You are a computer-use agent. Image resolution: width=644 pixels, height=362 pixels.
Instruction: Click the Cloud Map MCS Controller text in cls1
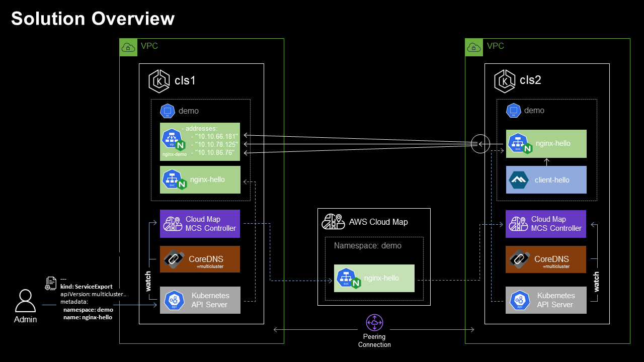click(211, 224)
